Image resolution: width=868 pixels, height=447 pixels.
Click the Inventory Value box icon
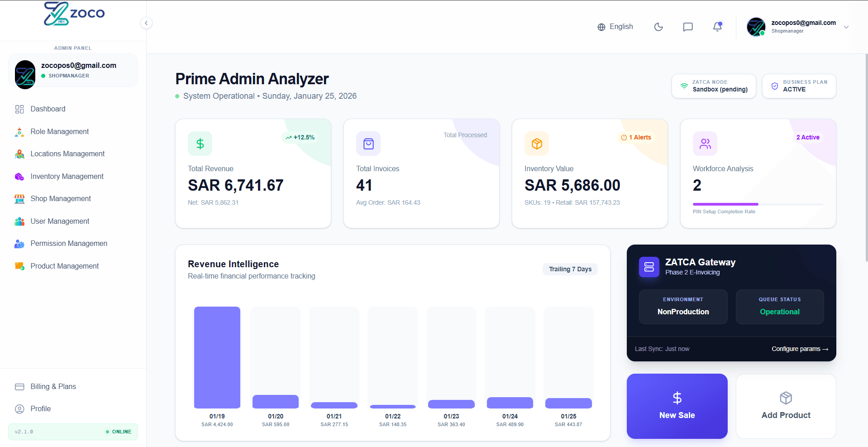[537, 144]
